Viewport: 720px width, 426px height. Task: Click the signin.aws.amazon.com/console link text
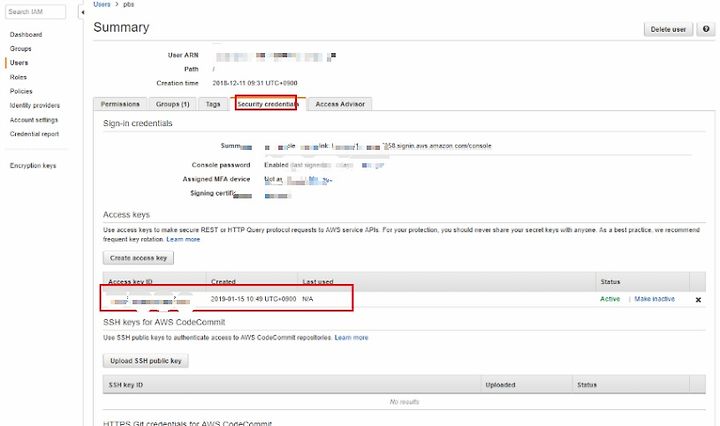tap(444, 146)
